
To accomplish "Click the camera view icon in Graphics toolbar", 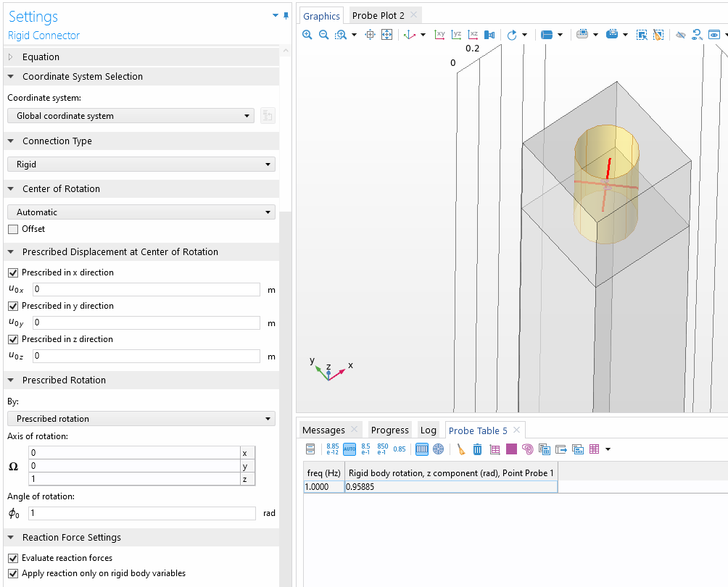I will 489,35.
